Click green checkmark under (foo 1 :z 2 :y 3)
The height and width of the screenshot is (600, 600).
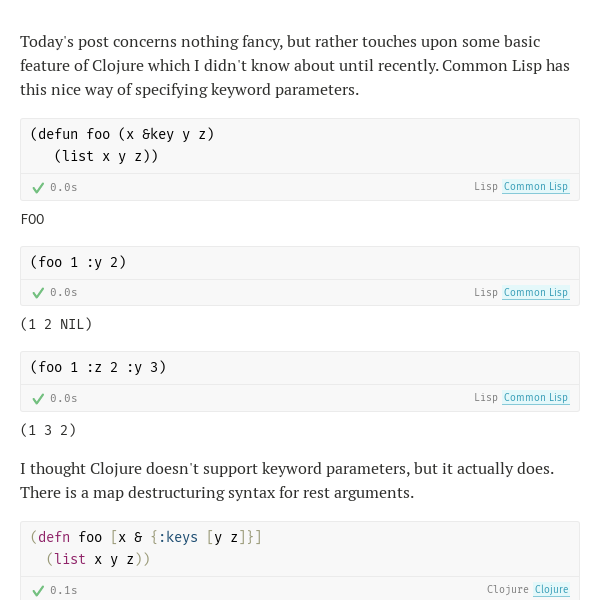coord(38,399)
